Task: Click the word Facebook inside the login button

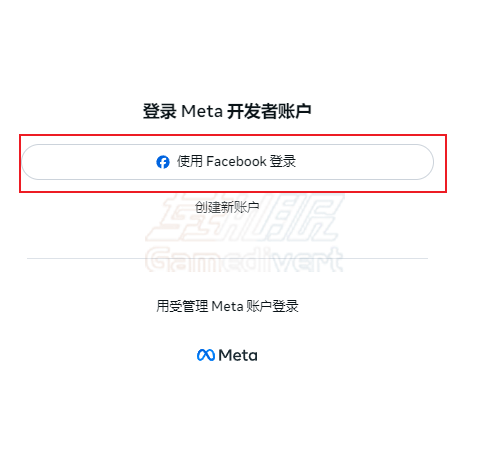Action: (236, 162)
